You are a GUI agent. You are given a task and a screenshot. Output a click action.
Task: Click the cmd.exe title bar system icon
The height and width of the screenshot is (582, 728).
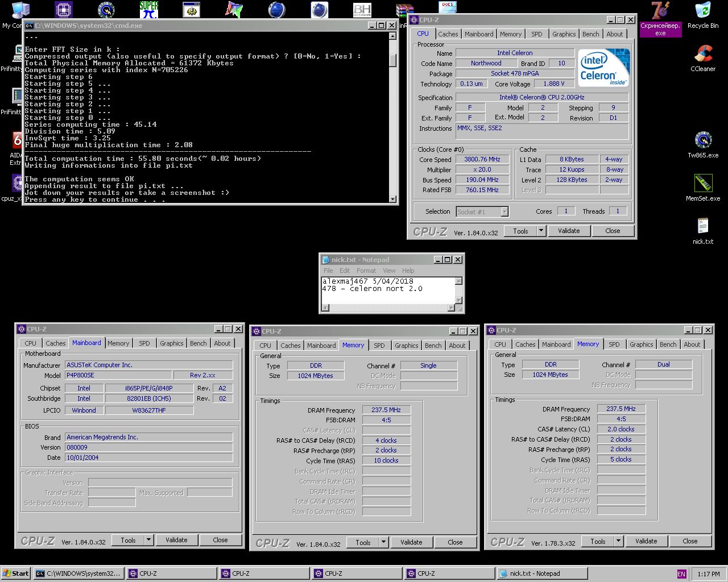coord(29,26)
